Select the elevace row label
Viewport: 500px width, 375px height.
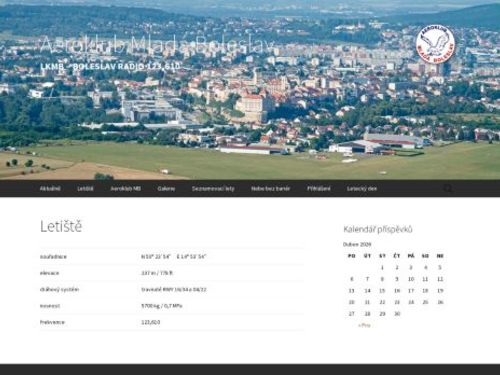coord(49,273)
